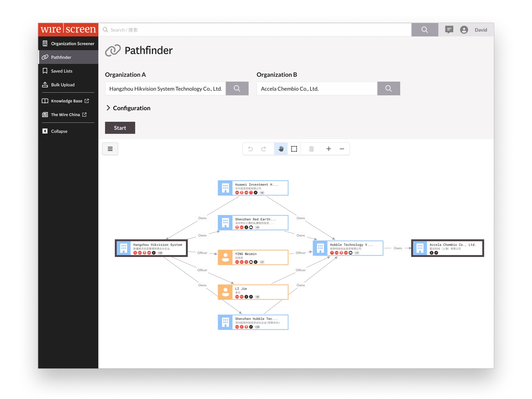The height and width of the screenshot is (399, 532).
Task: Redo the graph action
Action: [x=263, y=149]
